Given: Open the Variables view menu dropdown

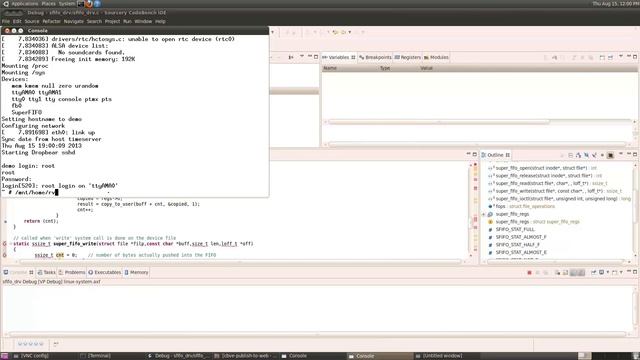Looking at the screenshot, I should coord(620,57).
